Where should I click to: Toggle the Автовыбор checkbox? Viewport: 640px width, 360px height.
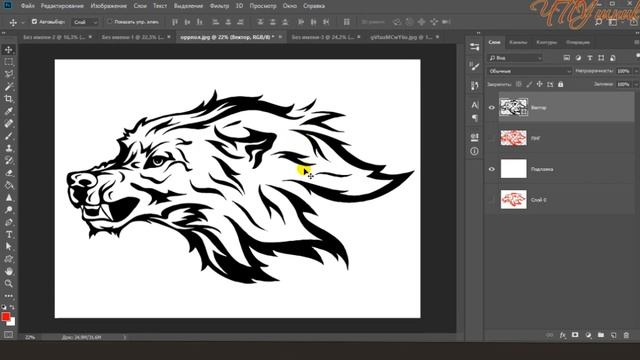tap(34, 22)
